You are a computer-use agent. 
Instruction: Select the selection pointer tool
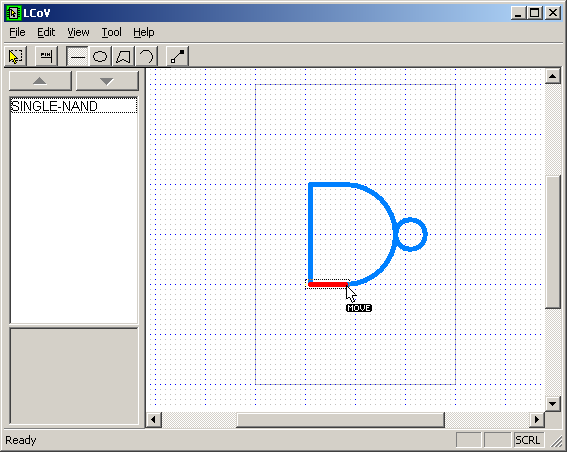click(16, 56)
